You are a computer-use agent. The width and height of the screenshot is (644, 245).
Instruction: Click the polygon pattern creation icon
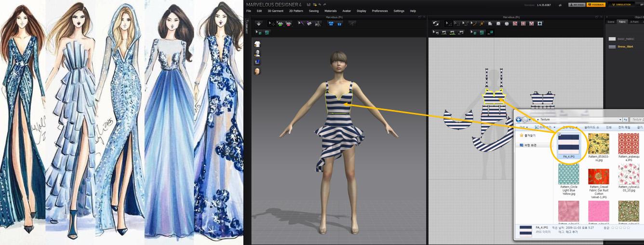(x=490, y=23)
